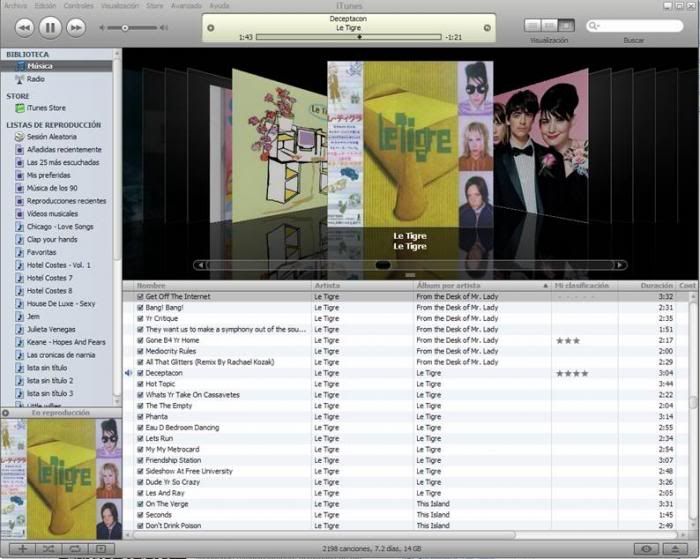Show the browser with eye button
The image size is (700, 559).
pos(646,549)
